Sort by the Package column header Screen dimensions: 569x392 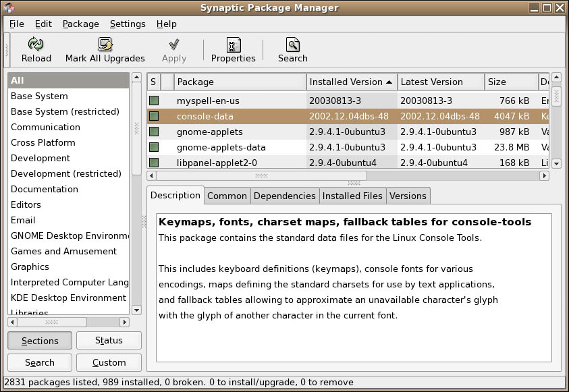pyautogui.click(x=240, y=82)
